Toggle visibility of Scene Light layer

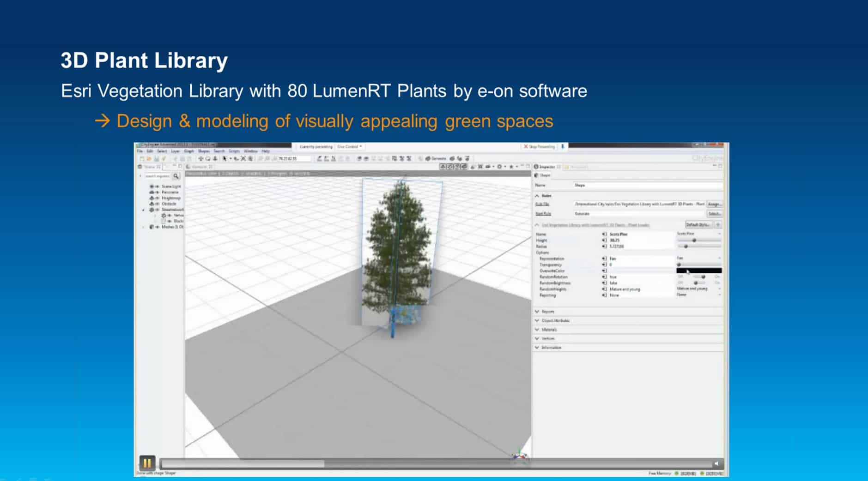click(157, 186)
